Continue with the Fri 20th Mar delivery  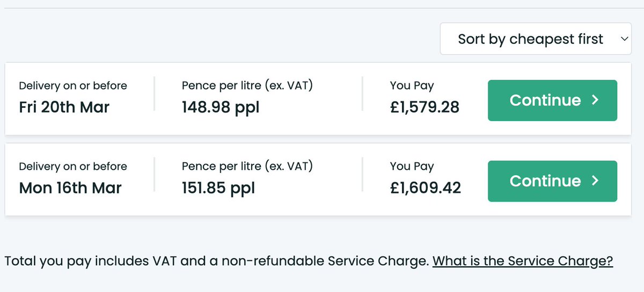[552, 100]
